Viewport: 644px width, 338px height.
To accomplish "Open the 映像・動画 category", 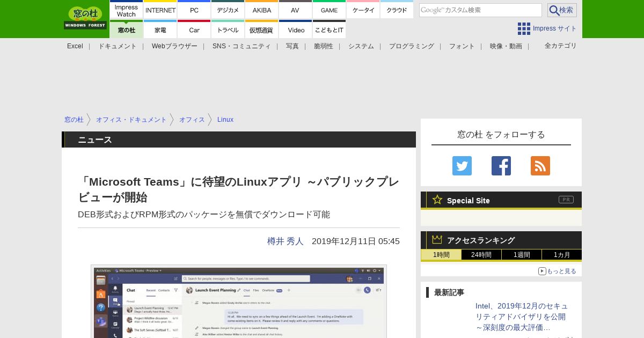I will (506, 46).
